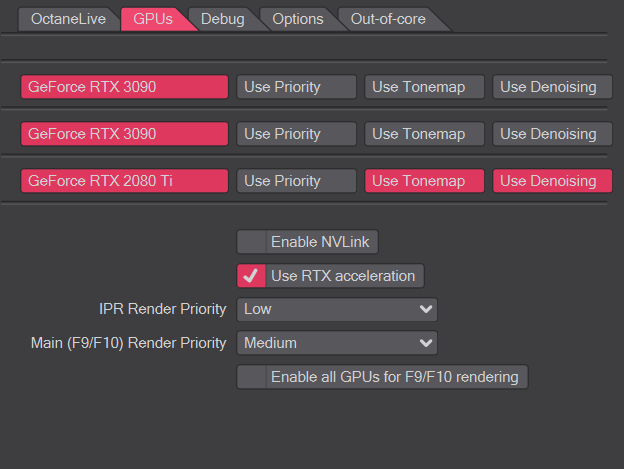Enable Use Tonemap for the second RTX 3090
Screen dimensions: 624x469
coord(424,134)
